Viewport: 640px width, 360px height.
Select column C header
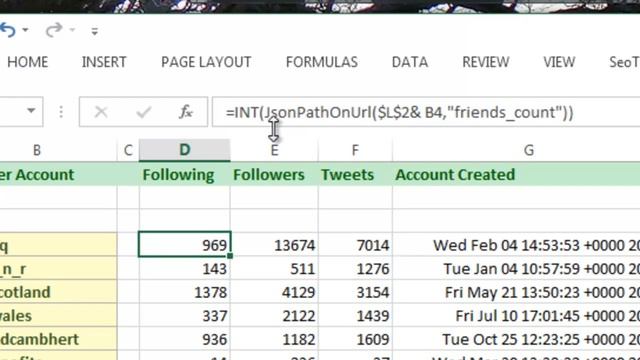(128, 150)
